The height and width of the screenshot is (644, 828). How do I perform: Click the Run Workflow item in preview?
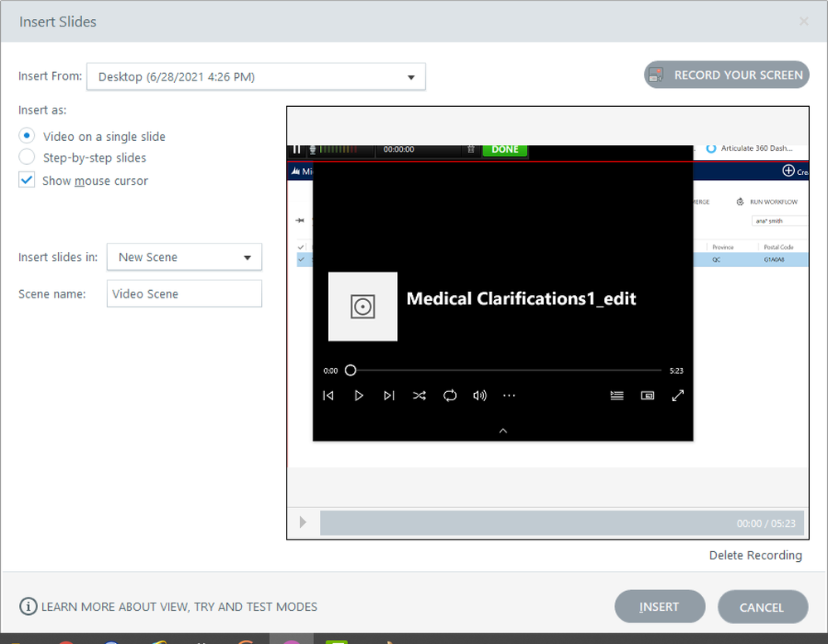767,201
